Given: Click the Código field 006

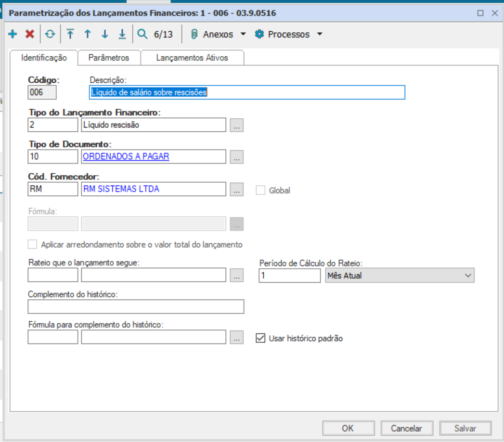Looking at the screenshot, I should click(42, 92).
